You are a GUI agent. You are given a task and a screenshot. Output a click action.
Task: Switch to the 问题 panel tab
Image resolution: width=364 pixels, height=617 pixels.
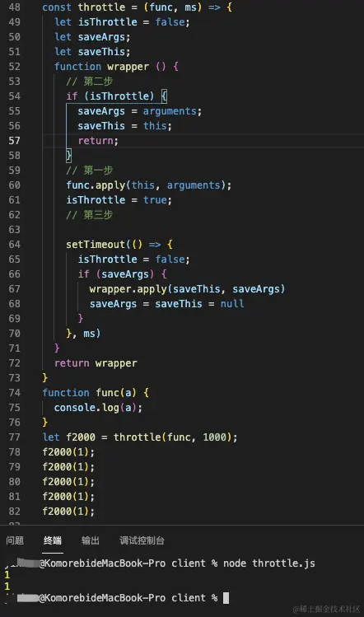[15, 540]
